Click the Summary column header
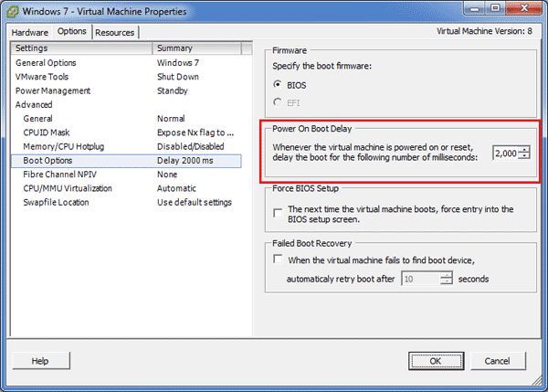 196,48
